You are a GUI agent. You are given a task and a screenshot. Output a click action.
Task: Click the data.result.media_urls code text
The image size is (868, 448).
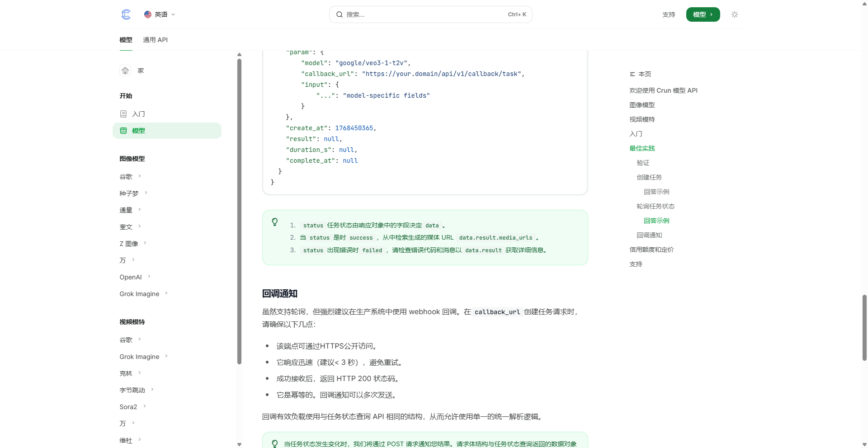(x=495, y=238)
